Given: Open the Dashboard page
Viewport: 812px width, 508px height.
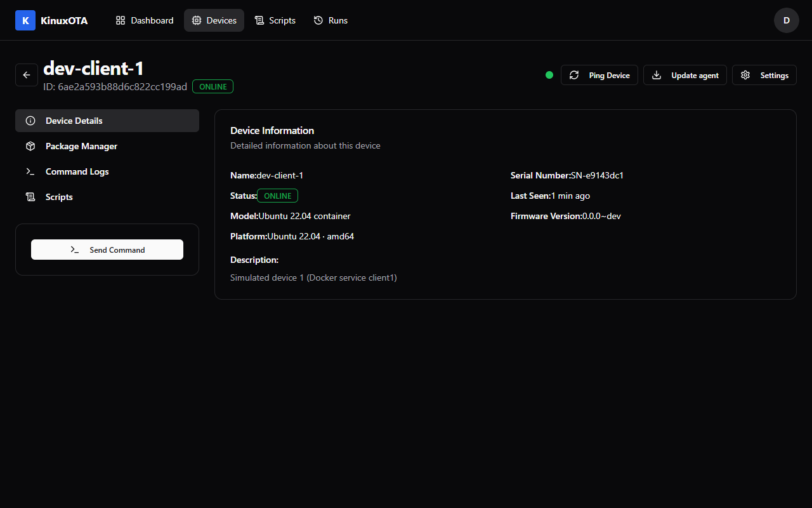Looking at the screenshot, I should (145, 20).
